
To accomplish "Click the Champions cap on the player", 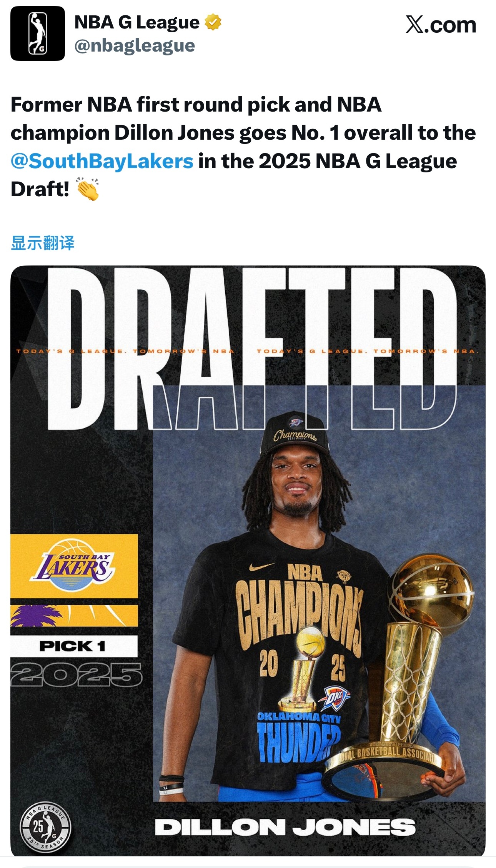I will [295, 434].
